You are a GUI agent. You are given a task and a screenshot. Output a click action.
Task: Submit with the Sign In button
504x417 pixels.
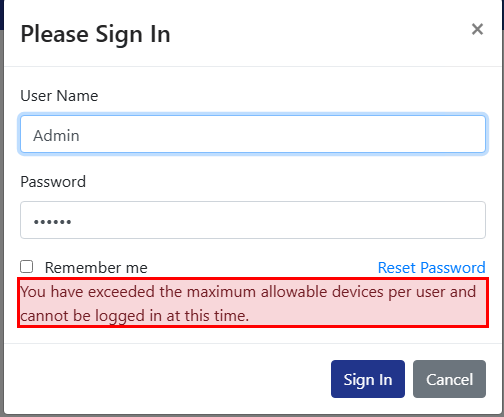tap(368, 379)
